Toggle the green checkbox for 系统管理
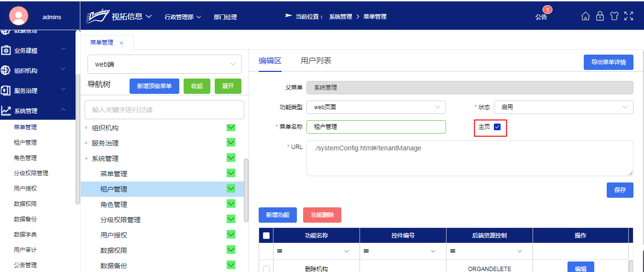 [x=231, y=158]
